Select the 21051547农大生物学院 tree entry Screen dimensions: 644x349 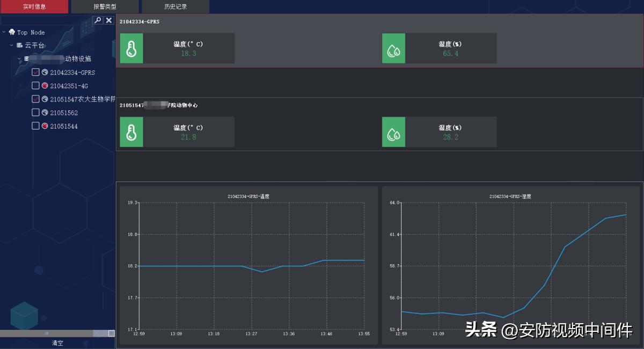(80, 99)
